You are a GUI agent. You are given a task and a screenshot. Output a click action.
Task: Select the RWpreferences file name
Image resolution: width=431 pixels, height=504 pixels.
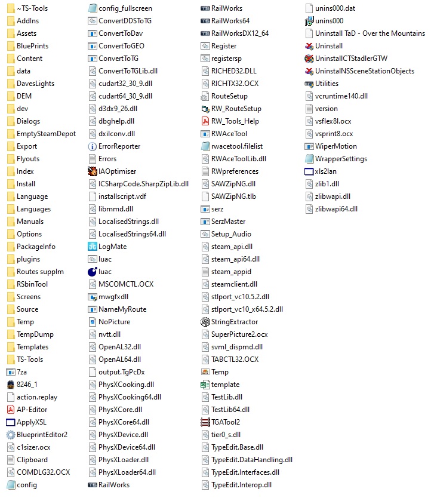[235, 171]
